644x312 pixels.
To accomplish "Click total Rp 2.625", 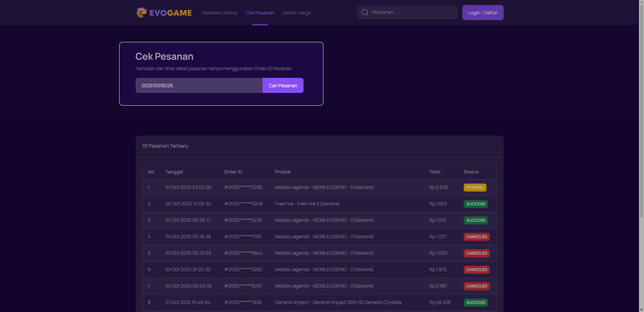I will (x=438, y=187).
